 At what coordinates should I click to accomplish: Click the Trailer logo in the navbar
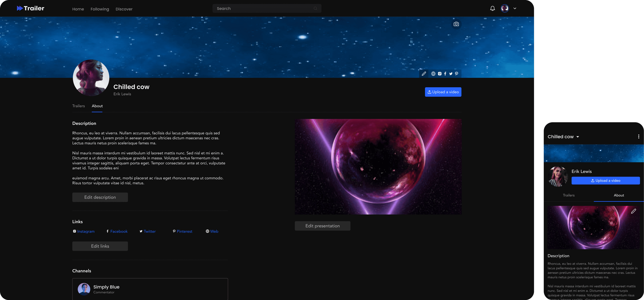pyautogui.click(x=31, y=8)
